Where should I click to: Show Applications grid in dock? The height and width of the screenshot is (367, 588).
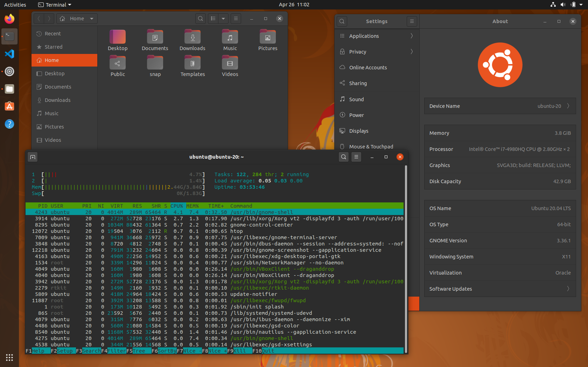(x=9, y=358)
